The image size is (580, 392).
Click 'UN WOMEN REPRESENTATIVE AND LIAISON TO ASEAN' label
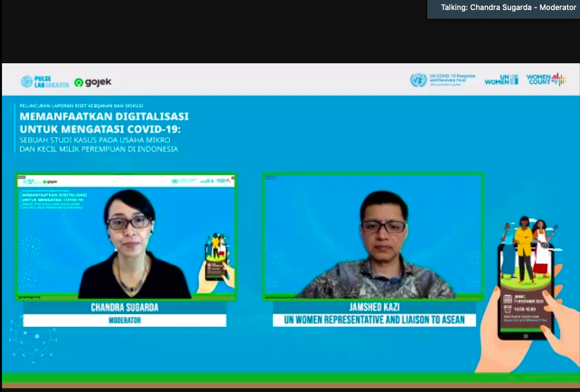(x=375, y=320)
